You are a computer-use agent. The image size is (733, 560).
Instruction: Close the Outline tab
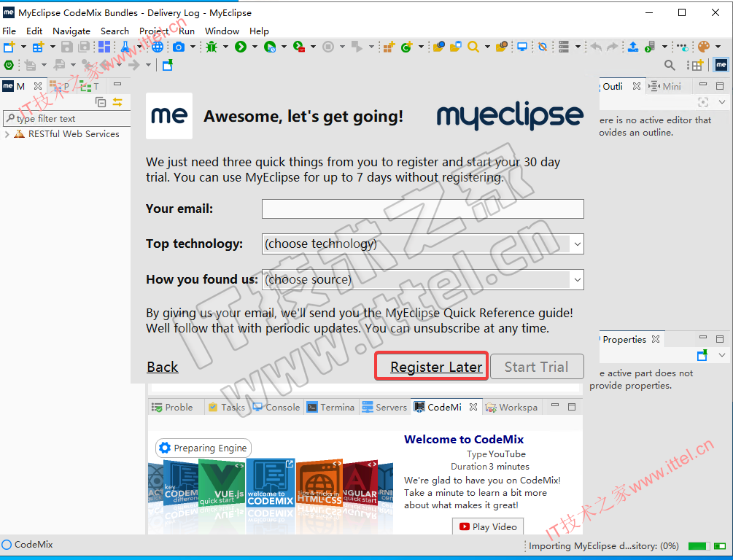pos(636,86)
